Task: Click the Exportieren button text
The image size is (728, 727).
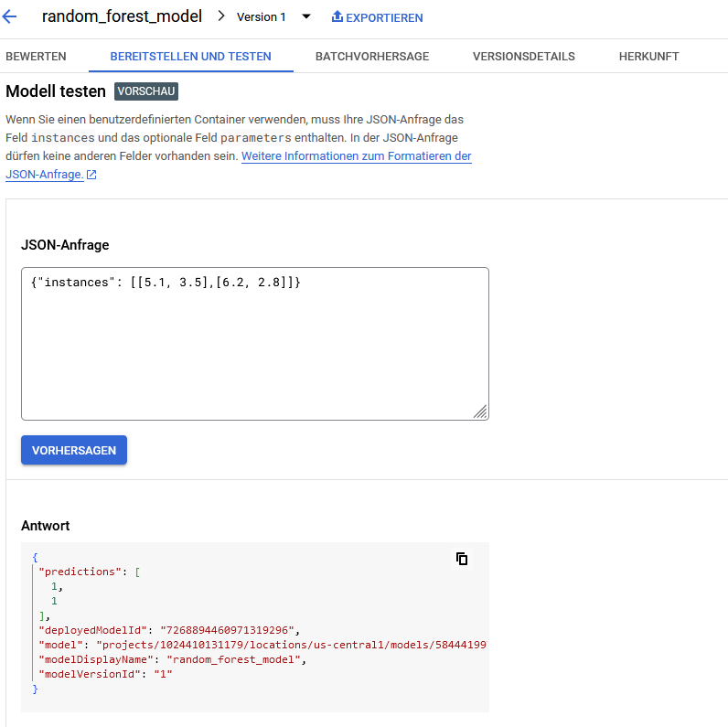Action: pos(384,18)
